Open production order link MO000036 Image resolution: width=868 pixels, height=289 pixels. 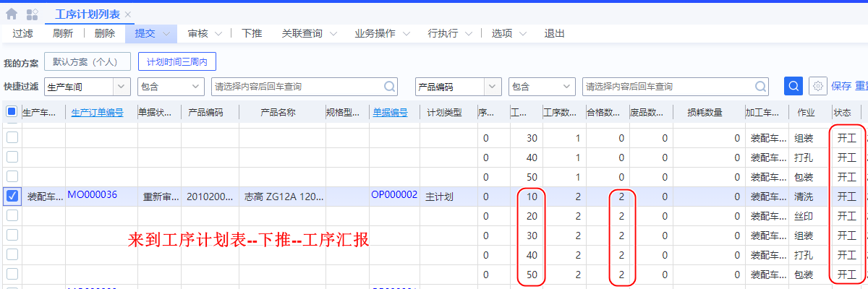coord(93,194)
